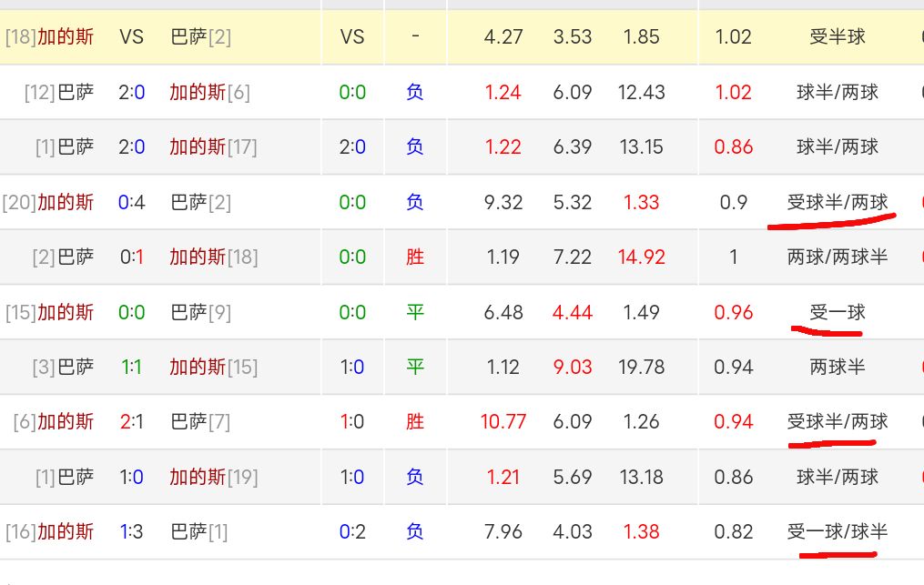
Task: Click the 4.27 odds in the highlighted row
Action: 503,37
